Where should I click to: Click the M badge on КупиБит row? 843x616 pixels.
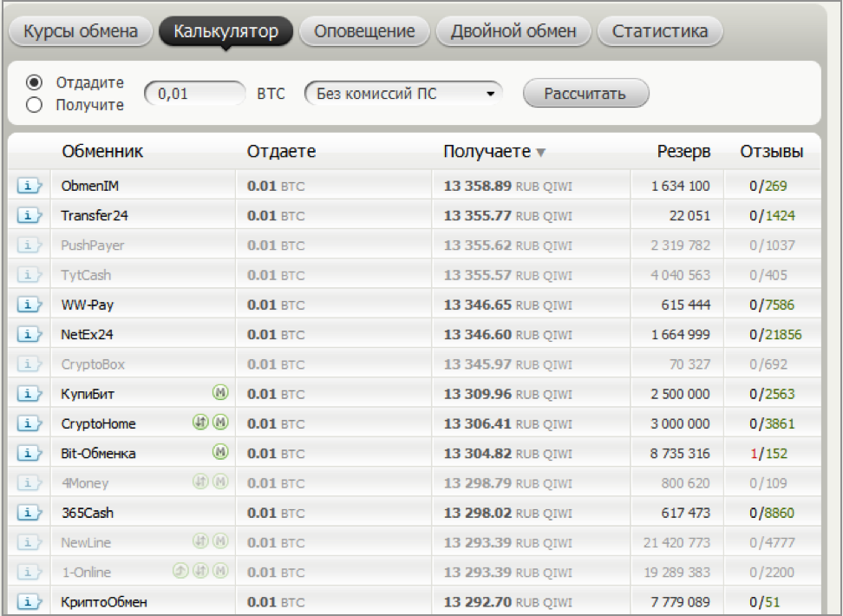pyautogui.click(x=220, y=393)
